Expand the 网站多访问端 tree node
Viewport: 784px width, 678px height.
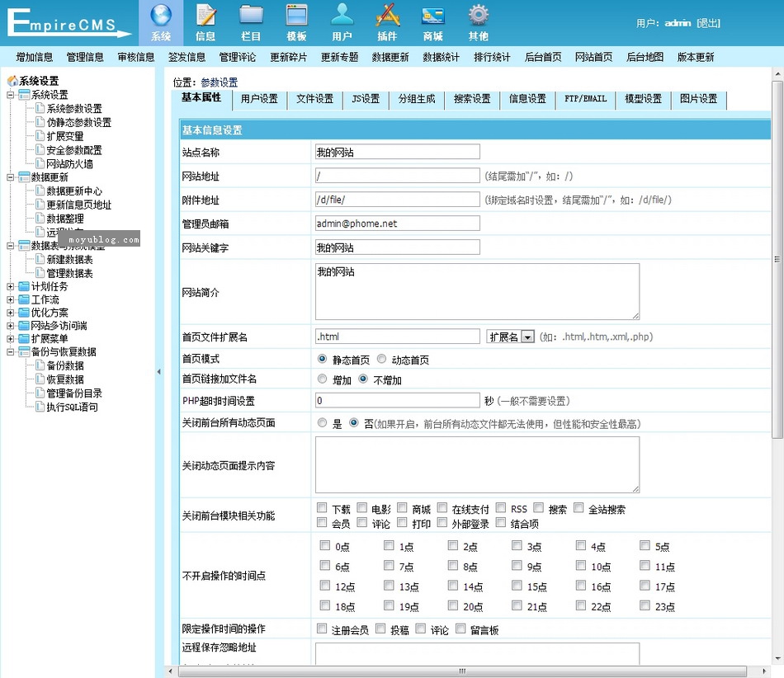click(x=10, y=325)
